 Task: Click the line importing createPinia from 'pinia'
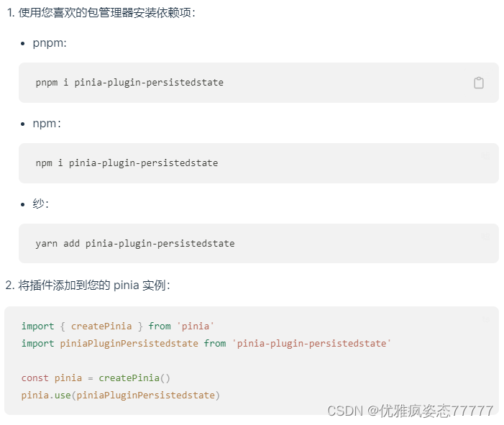[x=118, y=326]
